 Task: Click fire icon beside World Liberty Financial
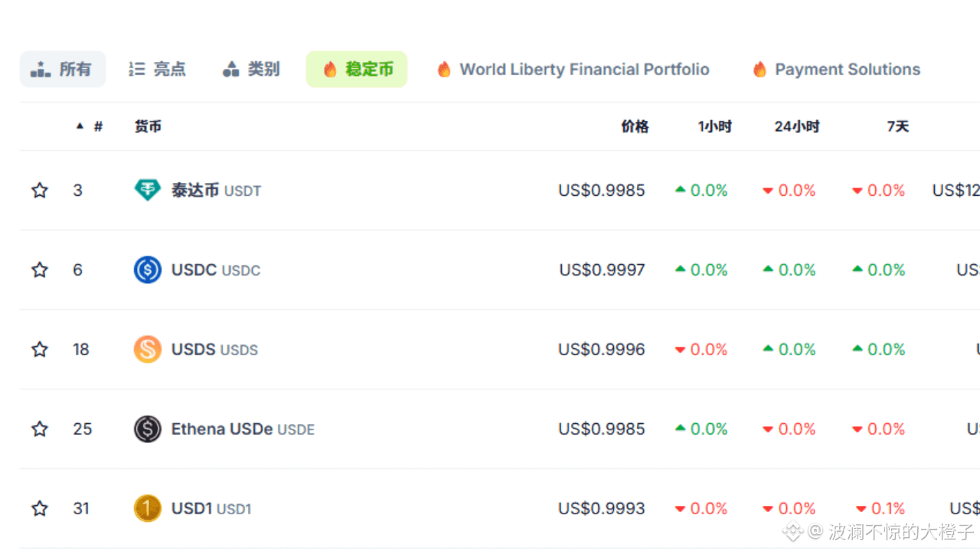pyautogui.click(x=444, y=70)
